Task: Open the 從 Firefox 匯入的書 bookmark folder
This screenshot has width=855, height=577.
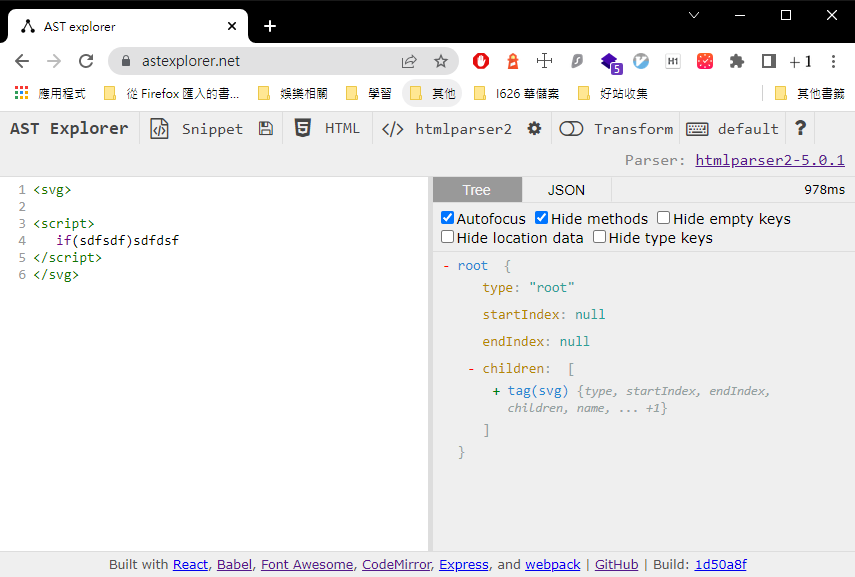Action: click(x=172, y=93)
